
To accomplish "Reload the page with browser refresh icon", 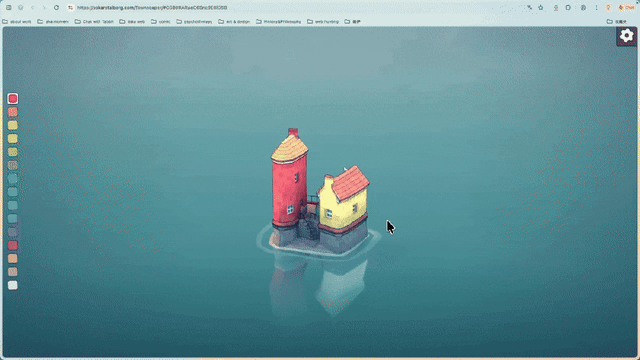I will coord(56,7).
